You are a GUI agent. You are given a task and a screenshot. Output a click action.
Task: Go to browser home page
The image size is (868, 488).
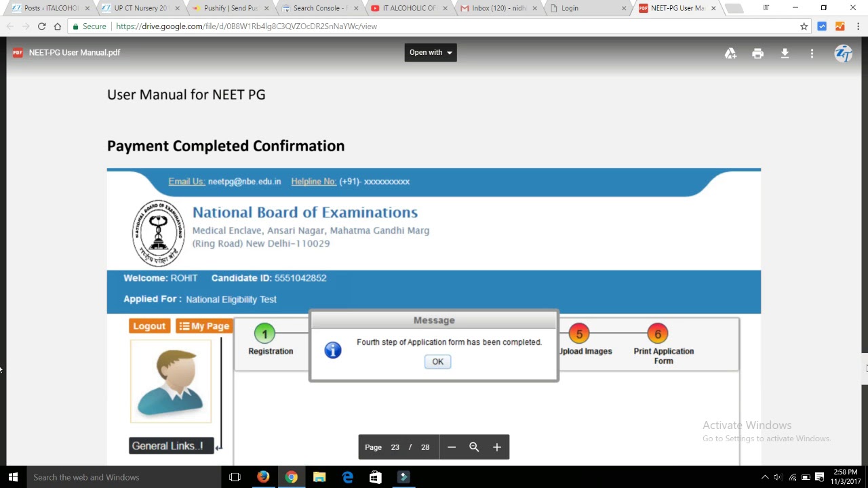(x=58, y=26)
